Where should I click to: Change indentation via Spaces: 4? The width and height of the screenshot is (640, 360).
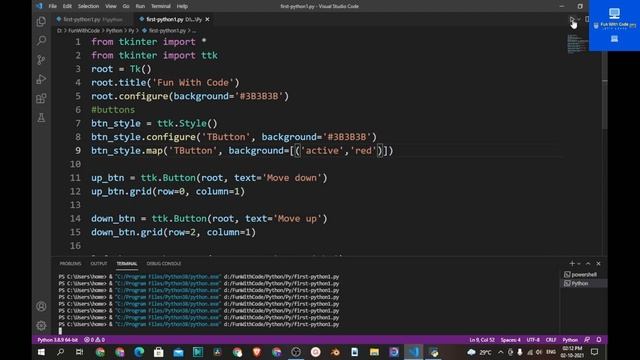pyautogui.click(x=510, y=340)
